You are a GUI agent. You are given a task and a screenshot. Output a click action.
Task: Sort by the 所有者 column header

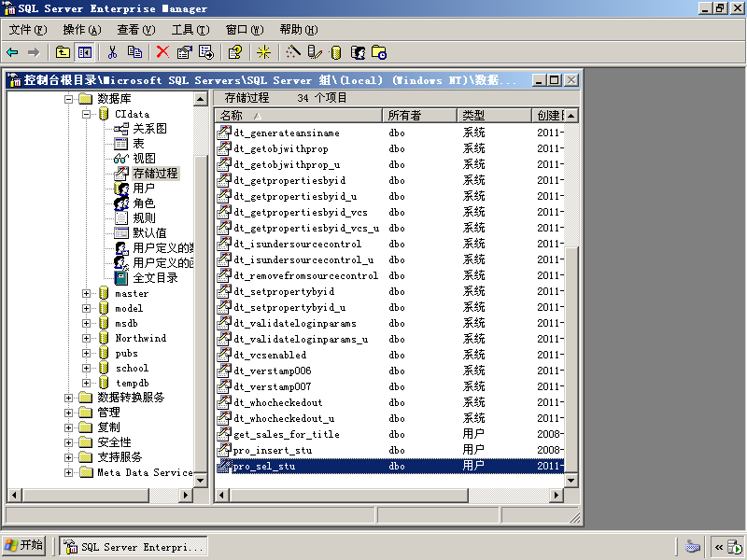419,115
